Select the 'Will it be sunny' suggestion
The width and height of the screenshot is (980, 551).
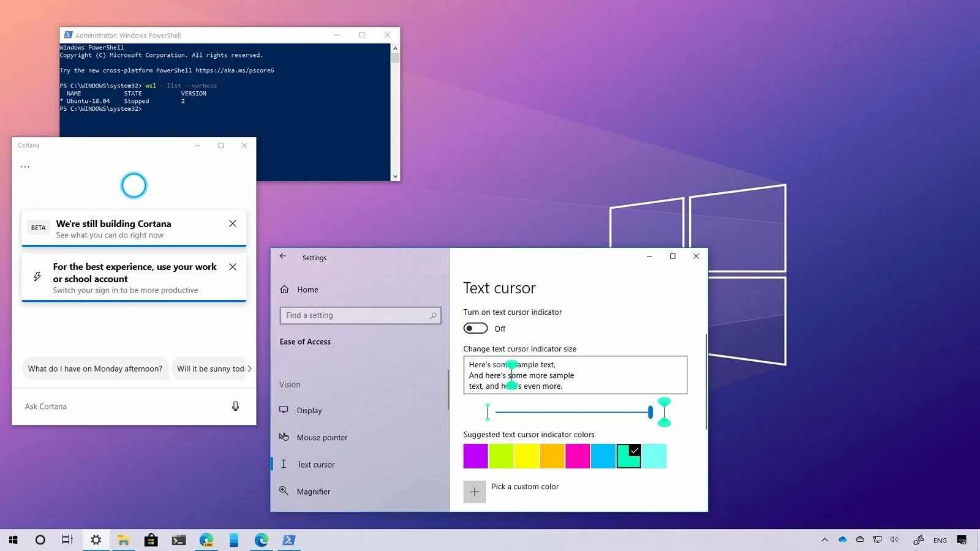pos(208,369)
